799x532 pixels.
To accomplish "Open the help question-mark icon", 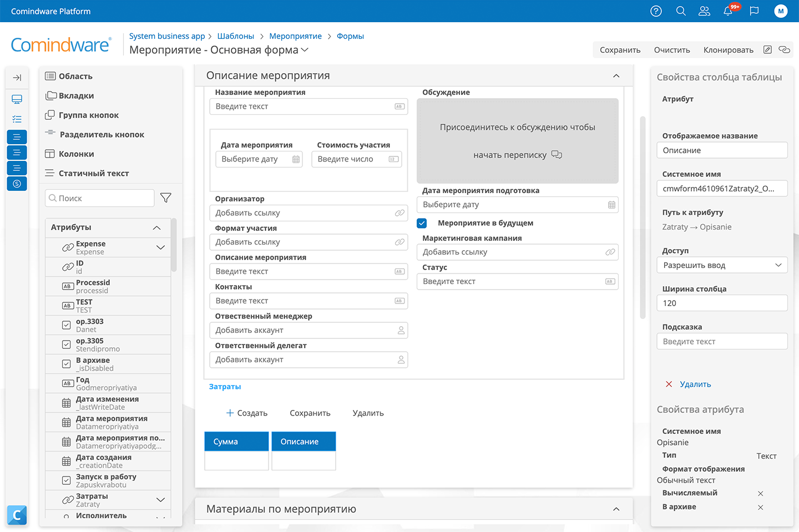I will tap(656, 11).
